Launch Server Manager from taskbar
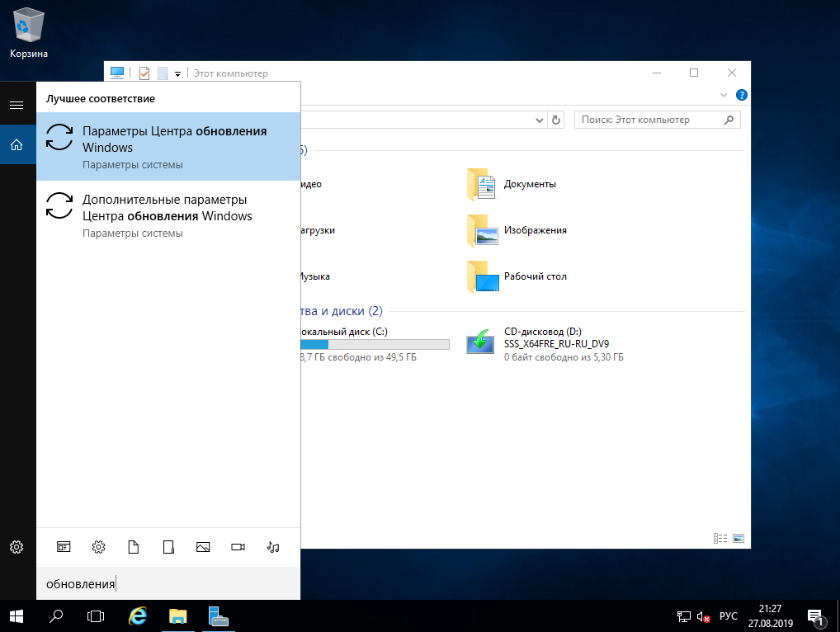Viewport: 840px width, 632px height. click(218, 615)
